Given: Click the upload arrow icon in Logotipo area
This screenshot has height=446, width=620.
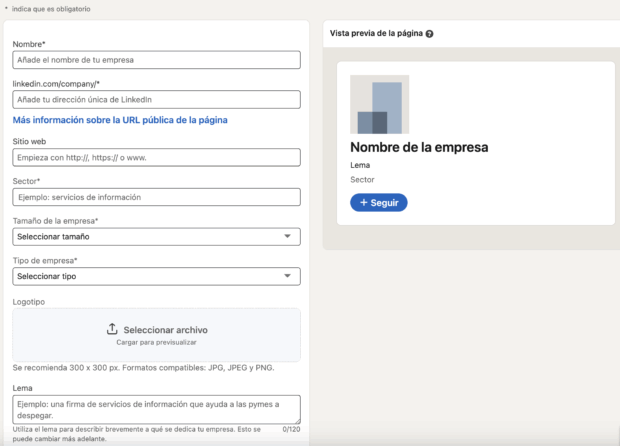Looking at the screenshot, I should [x=112, y=329].
